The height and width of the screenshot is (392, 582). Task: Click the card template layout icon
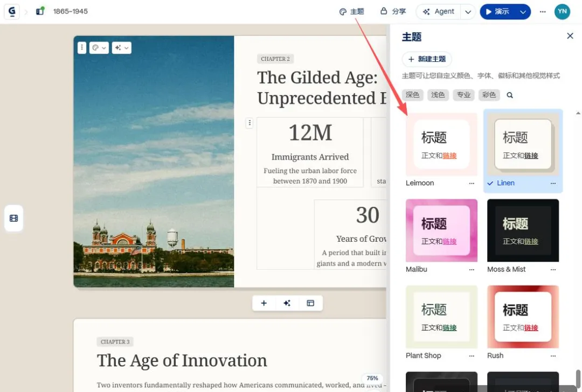[x=310, y=303]
